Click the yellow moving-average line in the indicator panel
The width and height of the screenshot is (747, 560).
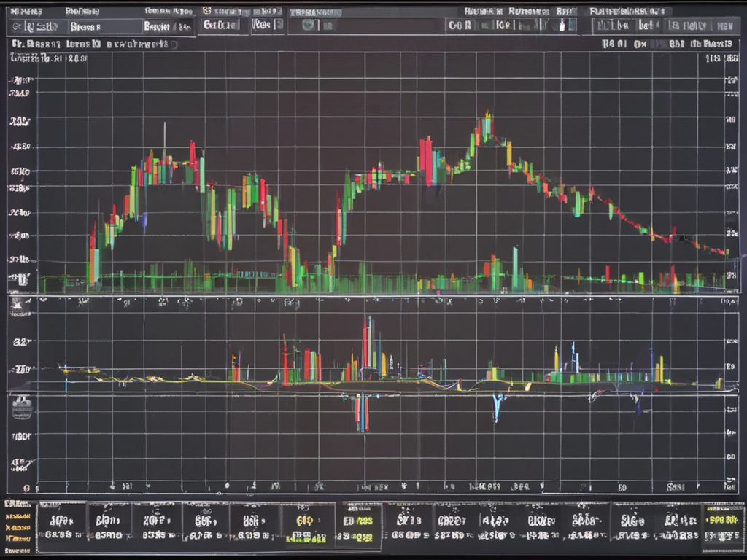click(x=146, y=379)
